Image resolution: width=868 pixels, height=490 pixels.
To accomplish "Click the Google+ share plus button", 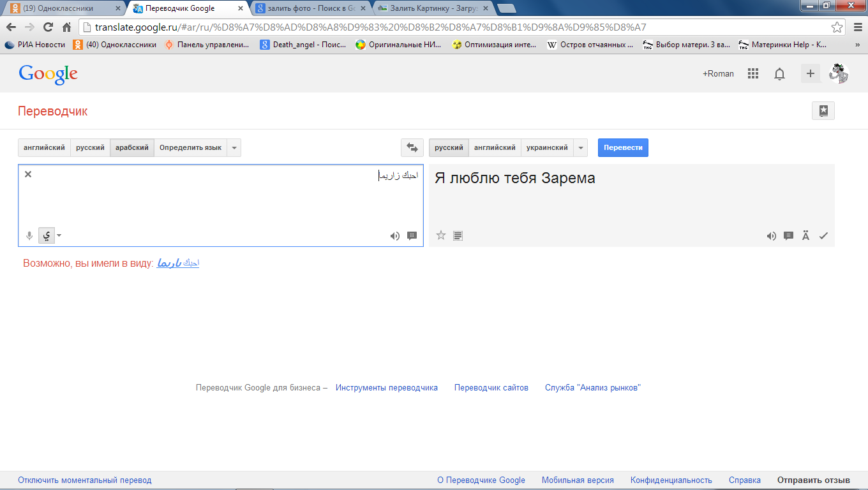I will [x=811, y=73].
